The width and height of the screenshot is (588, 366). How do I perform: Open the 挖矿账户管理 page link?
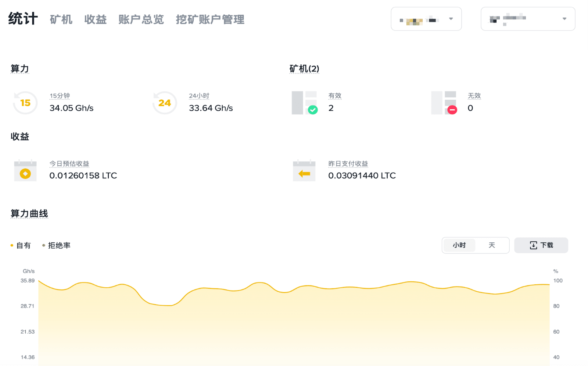tap(210, 19)
